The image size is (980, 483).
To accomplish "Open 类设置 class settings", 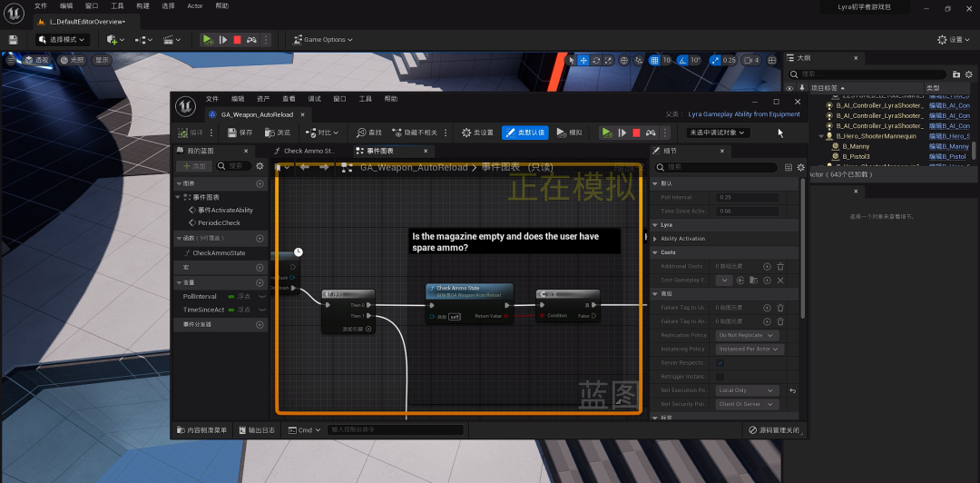I will [x=477, y=133].
